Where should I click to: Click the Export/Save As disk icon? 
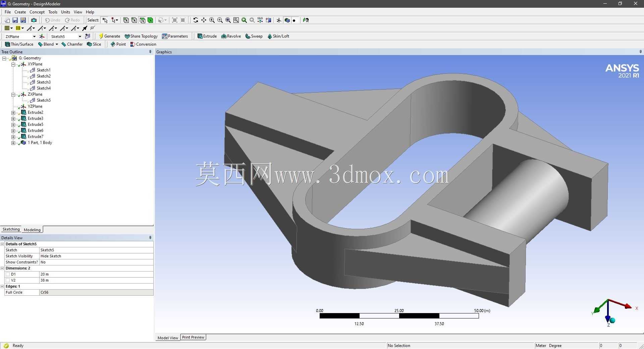click(x=23, y=20)
